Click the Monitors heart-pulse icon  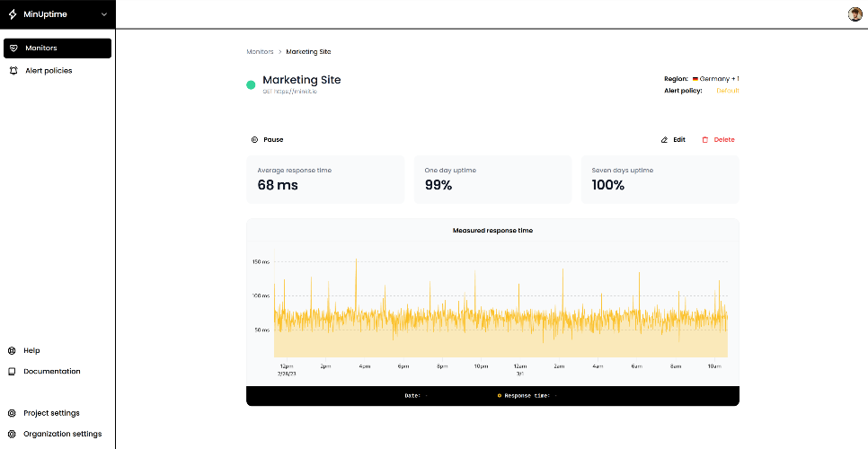tap(13, 48)
